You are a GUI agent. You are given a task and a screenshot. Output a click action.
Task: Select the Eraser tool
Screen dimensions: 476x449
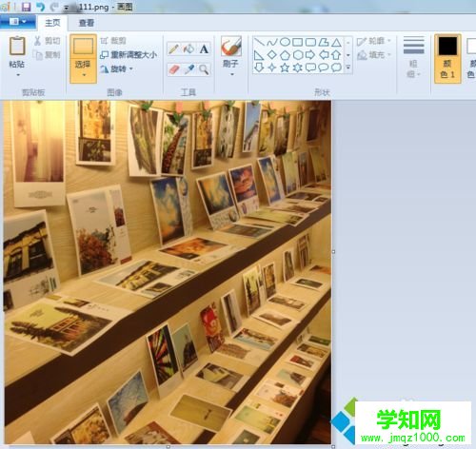tap(173, 69)
